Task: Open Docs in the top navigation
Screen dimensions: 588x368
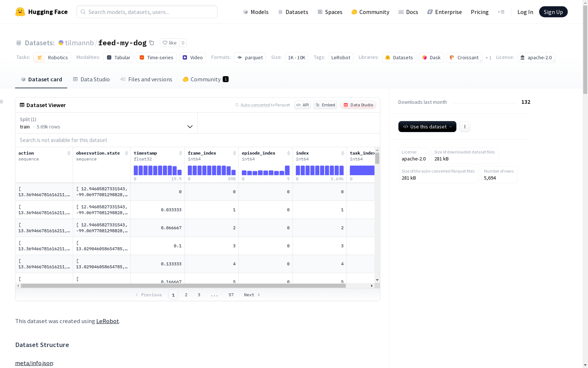Action: point(408,12)
